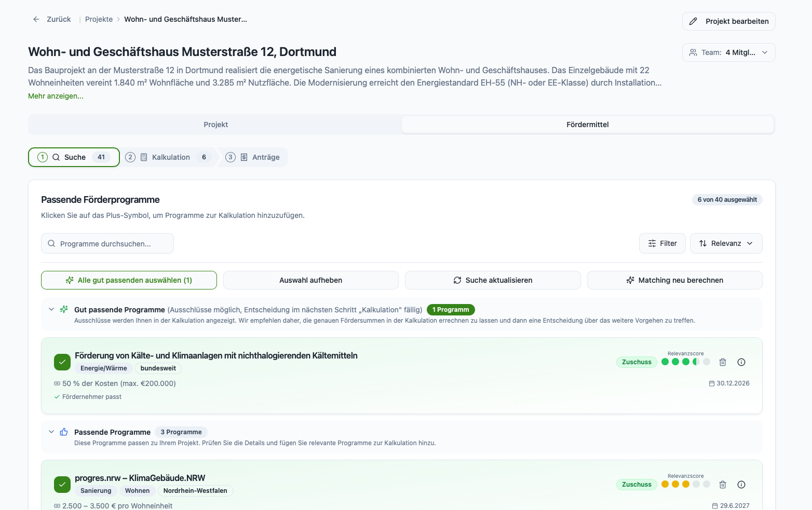Click the sliders icon on the Filter button
The height and width of the screenshot is (510, 812).
(x=652, y=243)
